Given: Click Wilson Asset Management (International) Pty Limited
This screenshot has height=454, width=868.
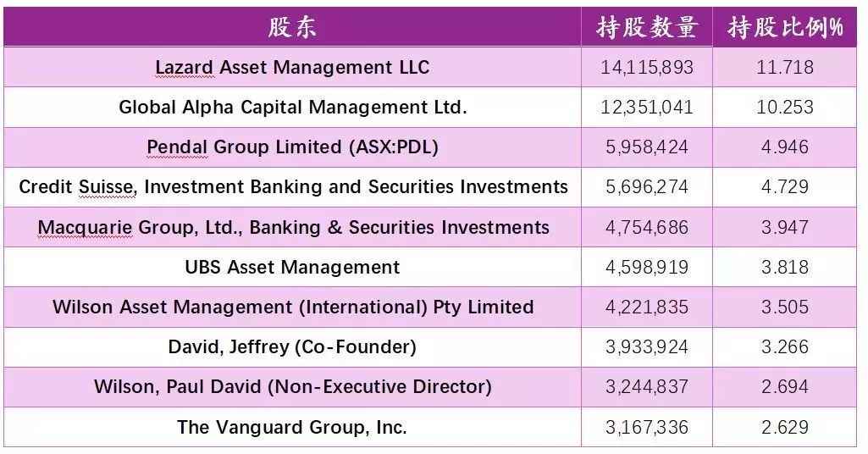Looking at the screenshot, I should tap(293, 307).
